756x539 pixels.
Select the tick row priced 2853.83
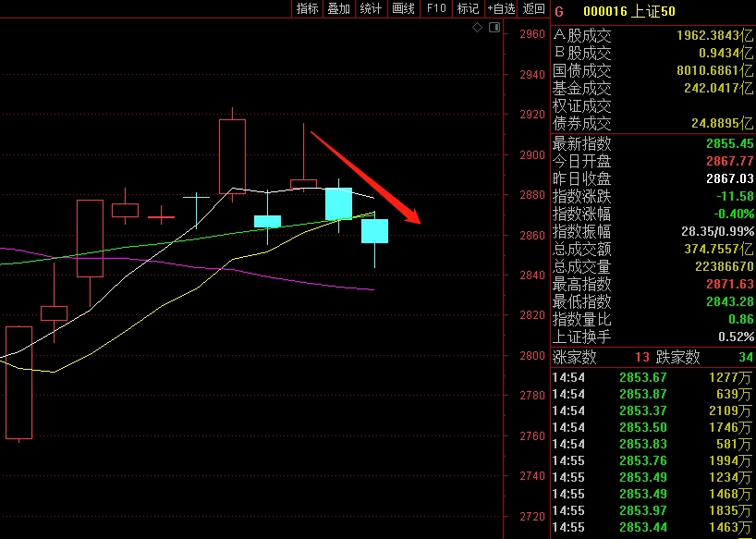click(652, 444)
